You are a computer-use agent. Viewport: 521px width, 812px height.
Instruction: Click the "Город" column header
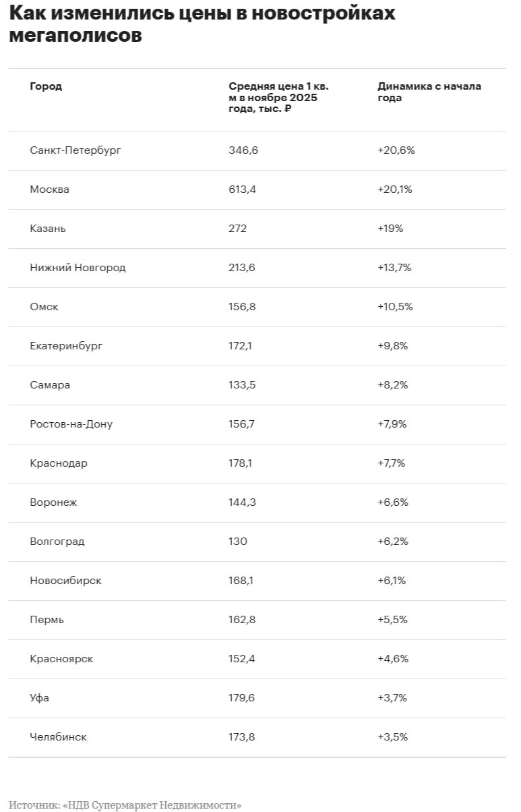tap(46, 86)
